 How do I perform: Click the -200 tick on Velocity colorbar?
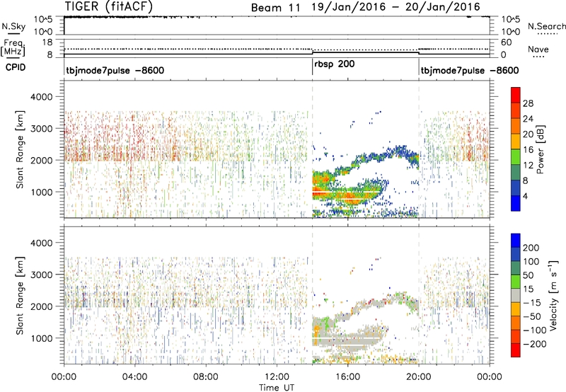click(535, 344)
